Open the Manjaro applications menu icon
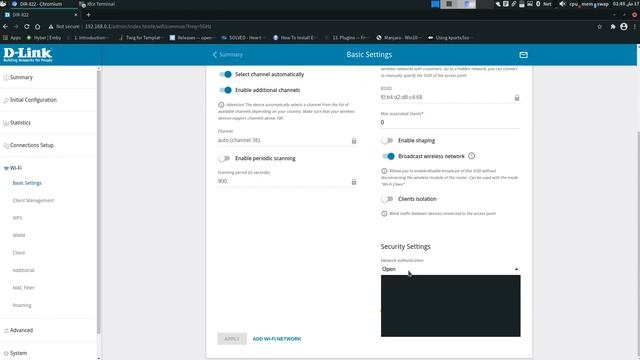640x360 pixels. [x=3, y=4]
